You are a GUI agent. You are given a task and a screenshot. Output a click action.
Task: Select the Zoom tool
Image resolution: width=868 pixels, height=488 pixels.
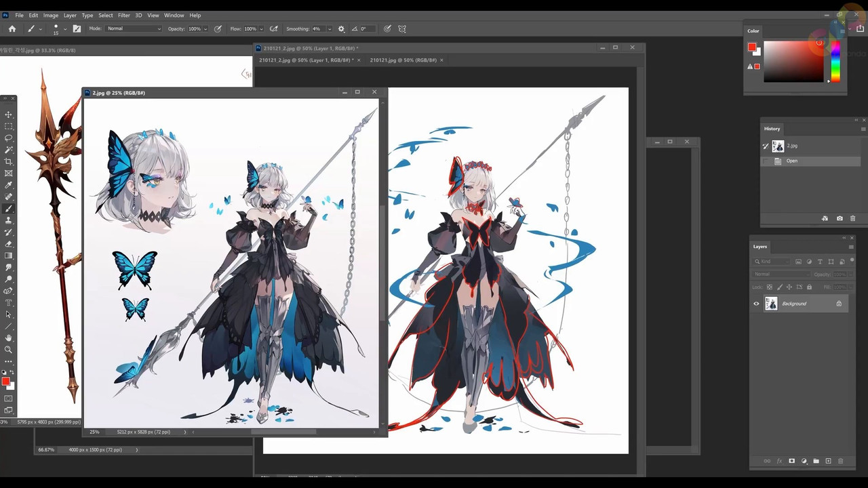8,350
